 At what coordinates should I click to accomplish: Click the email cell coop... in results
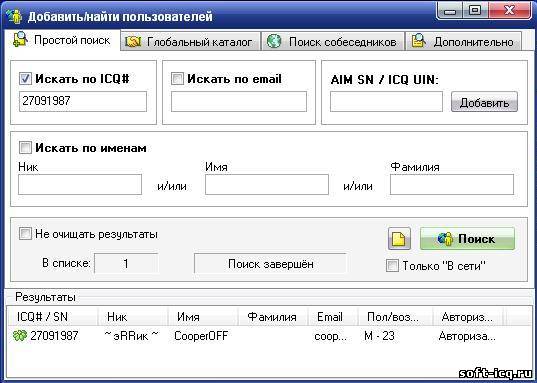pos(330,336)
